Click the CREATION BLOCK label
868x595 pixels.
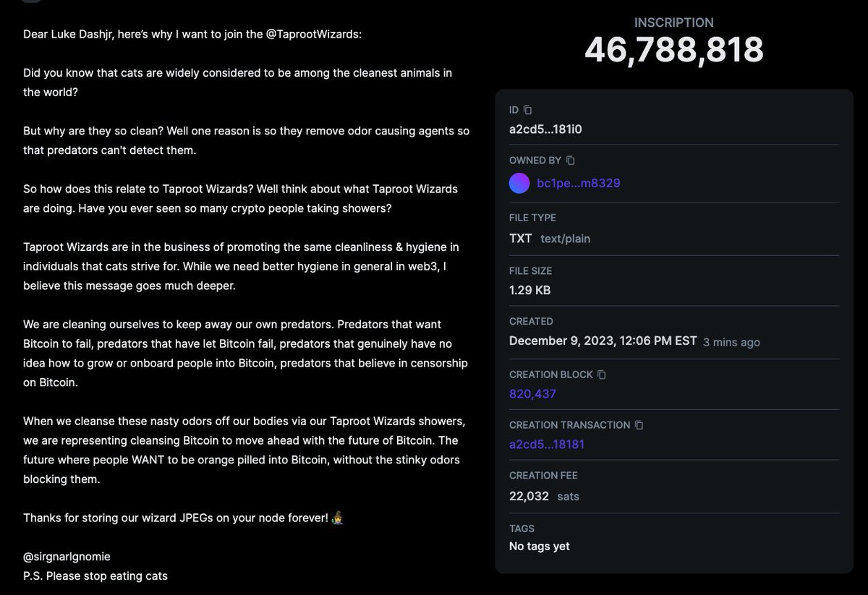coord(551,374)
